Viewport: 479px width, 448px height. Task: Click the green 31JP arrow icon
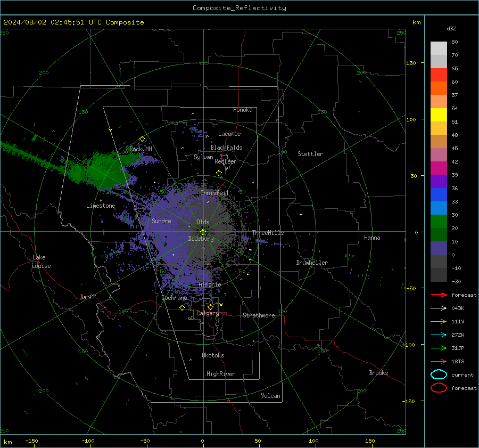439,348
